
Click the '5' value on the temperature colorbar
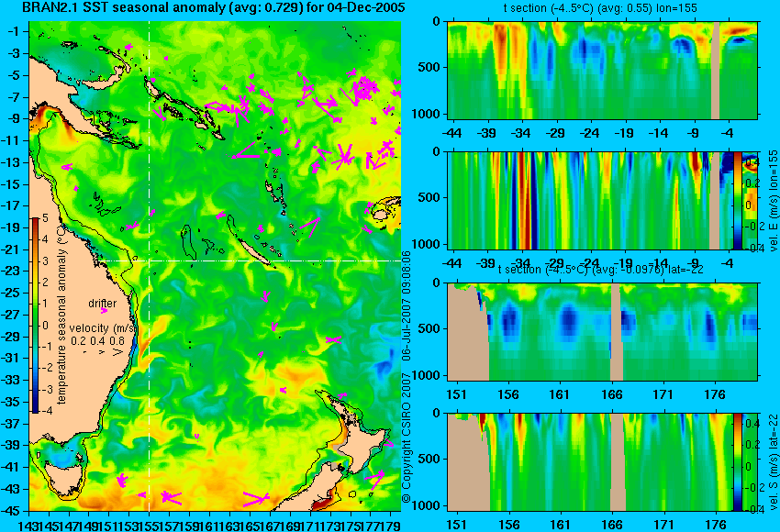pos(45,217)
